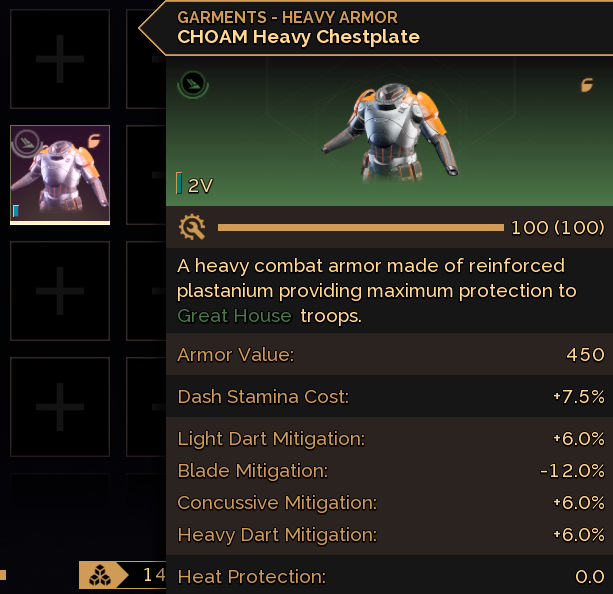Viewport: 613px width, 594px height.
Task: Click the grey emblem on the chestplate slot
Action: [26, 144]
